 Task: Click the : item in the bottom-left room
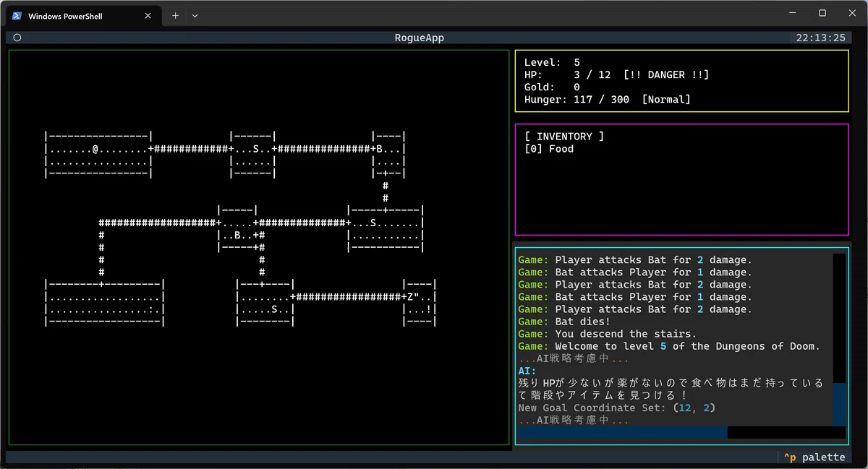150,309
